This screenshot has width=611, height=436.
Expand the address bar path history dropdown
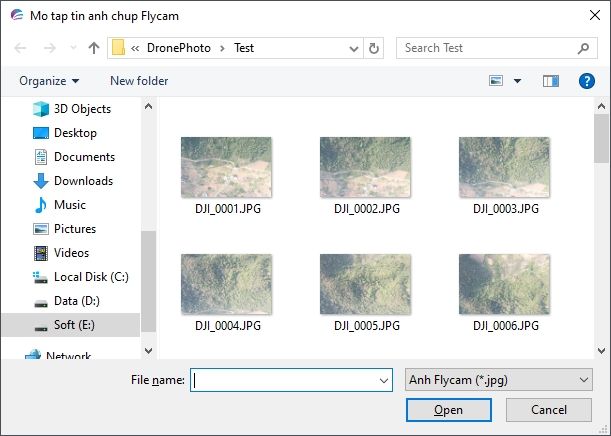coord(354,48)
